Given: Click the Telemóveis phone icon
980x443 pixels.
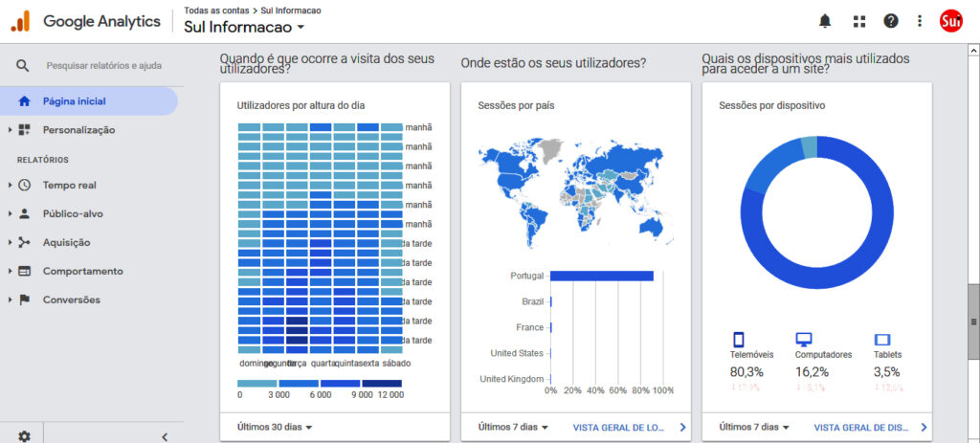Looking at the screenshot, I should click(738, 340).
